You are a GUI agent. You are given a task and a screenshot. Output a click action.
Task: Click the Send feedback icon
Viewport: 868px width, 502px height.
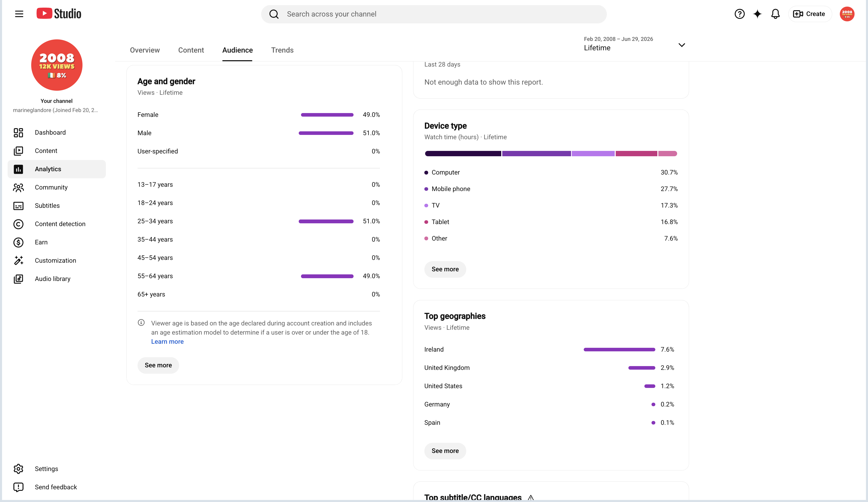(18, 487)
